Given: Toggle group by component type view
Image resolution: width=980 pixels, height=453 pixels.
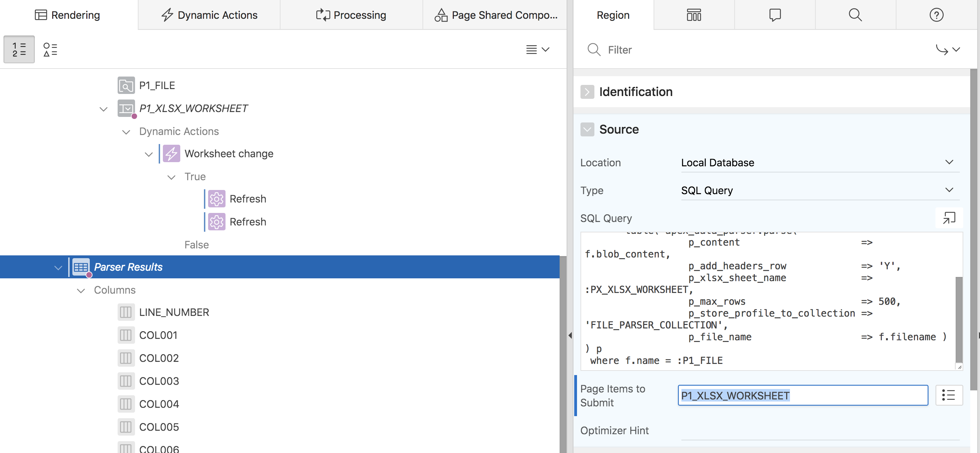Looking at the screenshot, I should coord(50,49).
